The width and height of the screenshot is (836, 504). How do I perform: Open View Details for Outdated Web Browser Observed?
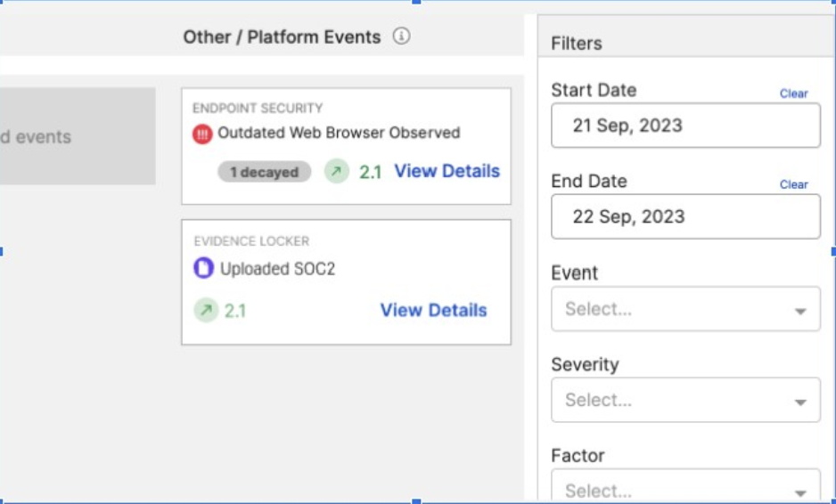pyautogui.click(x=447, y=171)
